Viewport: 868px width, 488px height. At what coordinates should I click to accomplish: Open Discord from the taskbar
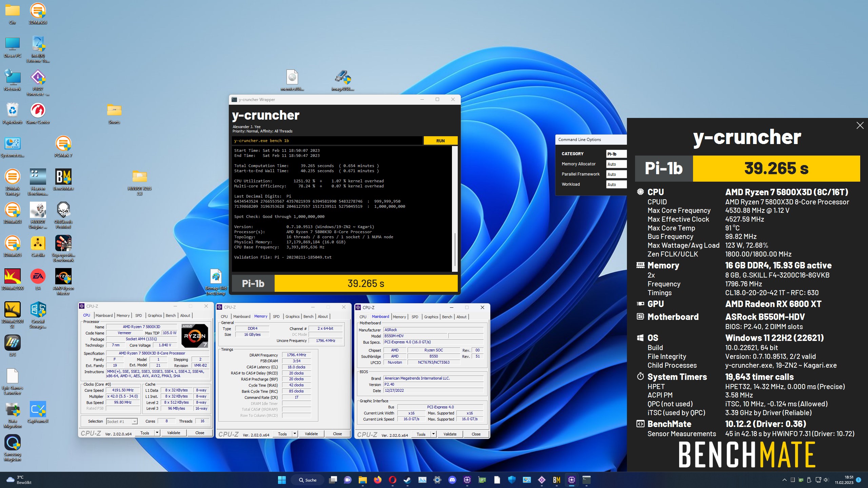tap(452, 480)
